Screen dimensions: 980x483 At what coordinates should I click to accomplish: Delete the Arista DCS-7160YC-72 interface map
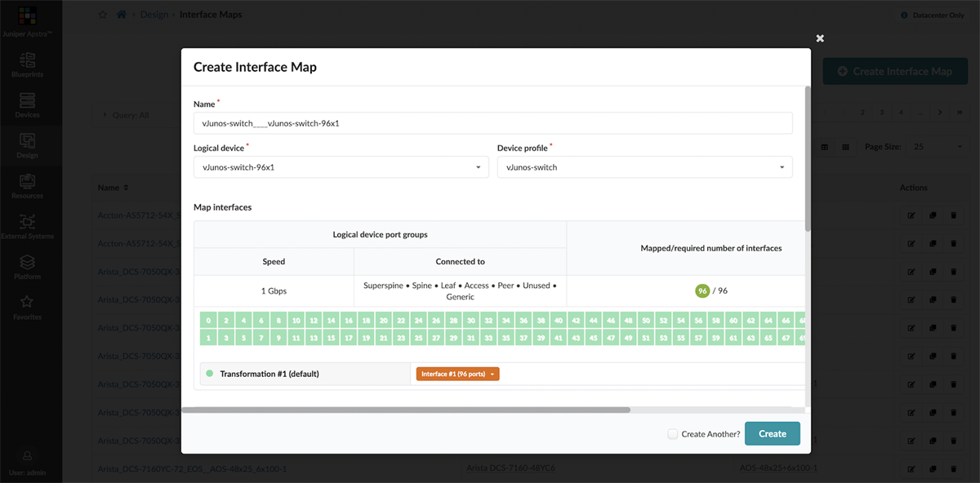(953, 469)
